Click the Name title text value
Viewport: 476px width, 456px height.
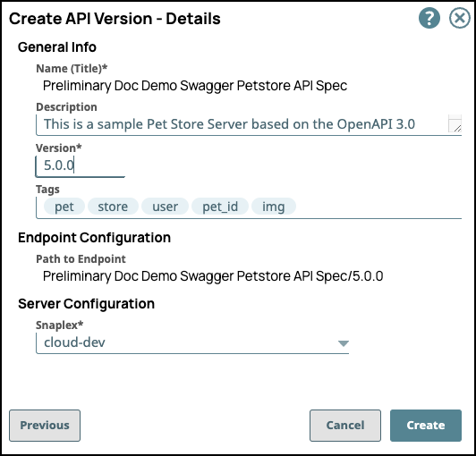pyautogui.click(x=195, y=86)
